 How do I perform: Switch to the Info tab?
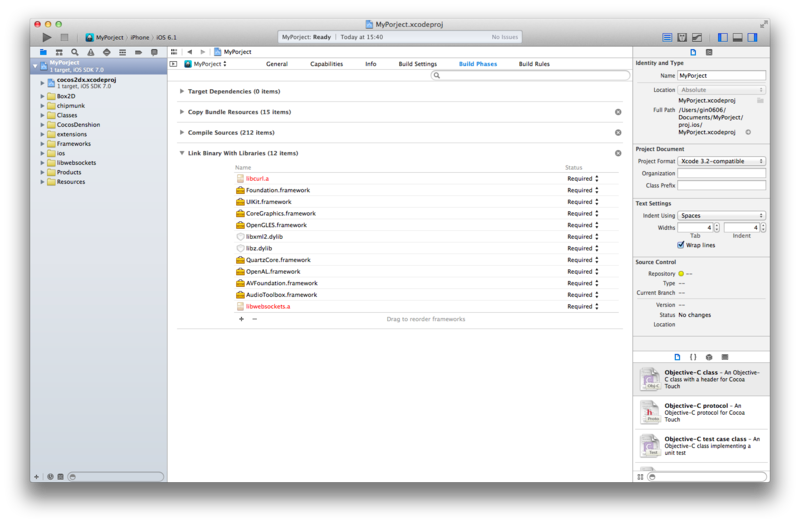click(x=371, y=64)
